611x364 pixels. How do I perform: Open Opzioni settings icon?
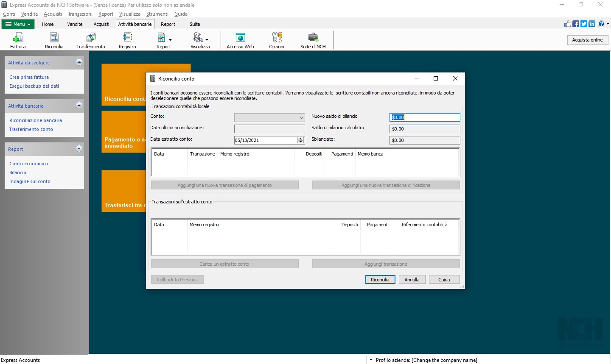click(277, 40)
